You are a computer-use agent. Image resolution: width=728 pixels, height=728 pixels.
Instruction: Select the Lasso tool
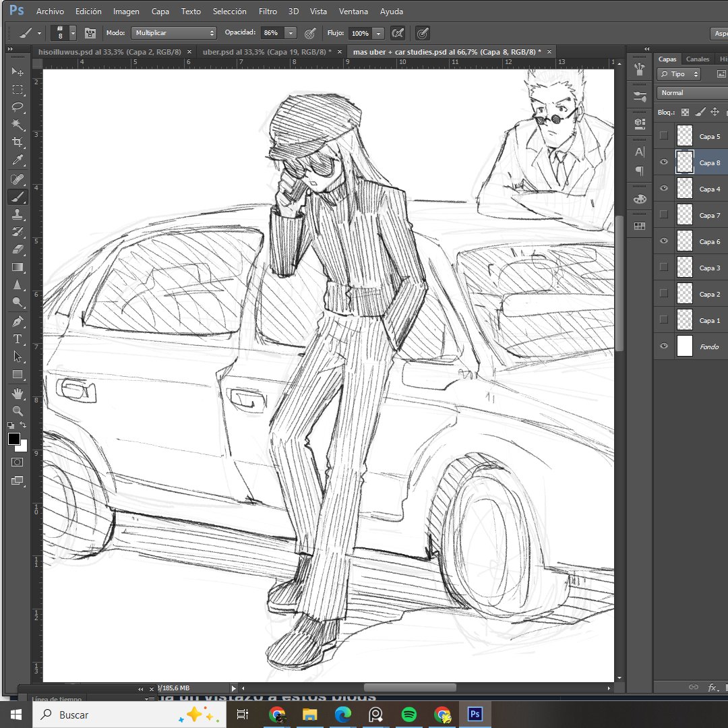pos(17,107)
